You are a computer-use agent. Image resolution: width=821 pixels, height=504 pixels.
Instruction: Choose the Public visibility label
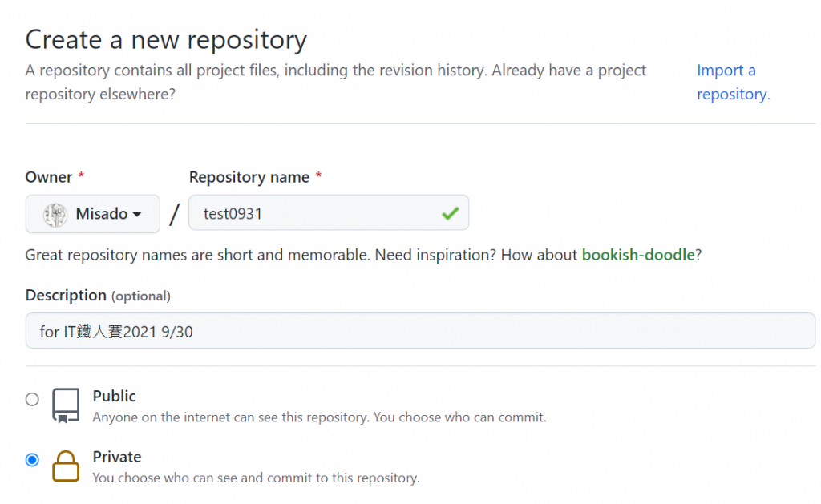tap(115, 396)
